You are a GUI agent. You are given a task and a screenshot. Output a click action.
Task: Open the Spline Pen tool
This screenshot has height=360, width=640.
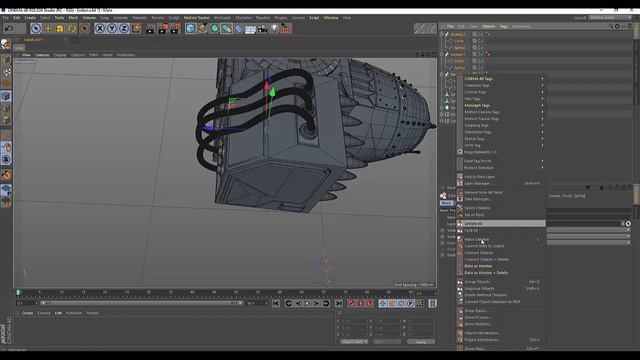point(203,28)
